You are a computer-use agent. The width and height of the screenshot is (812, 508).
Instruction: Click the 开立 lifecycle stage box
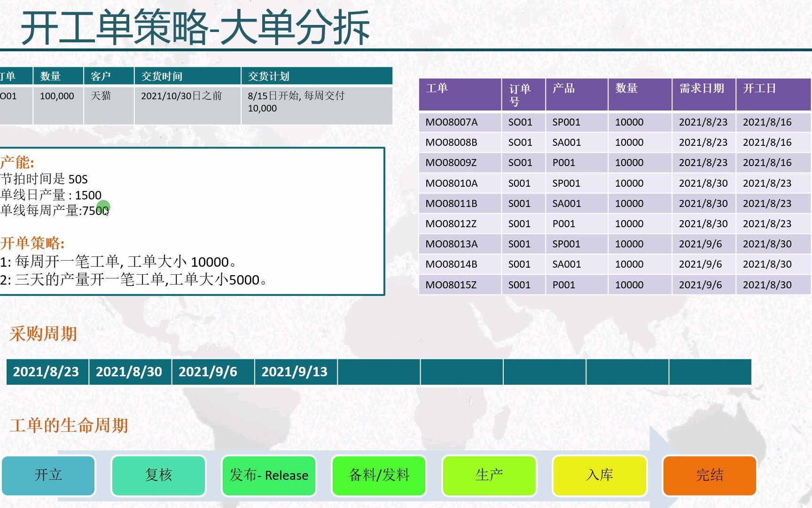pos(48,475)
